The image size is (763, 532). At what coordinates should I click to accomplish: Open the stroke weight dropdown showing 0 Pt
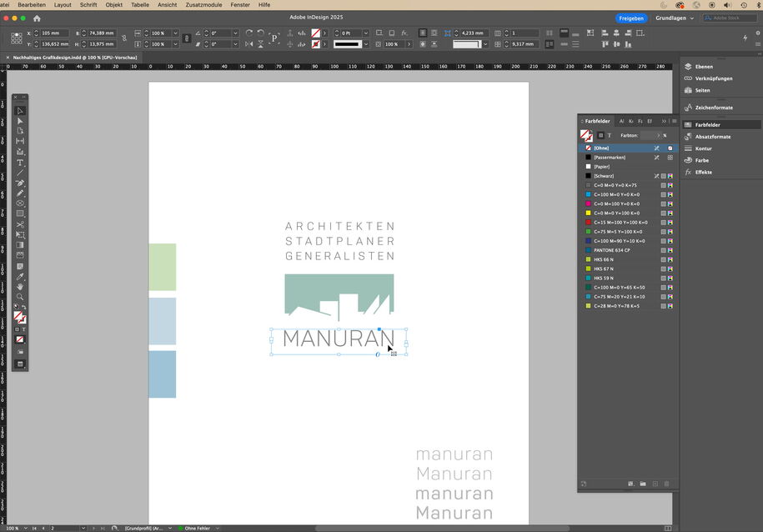pos(365,33)
